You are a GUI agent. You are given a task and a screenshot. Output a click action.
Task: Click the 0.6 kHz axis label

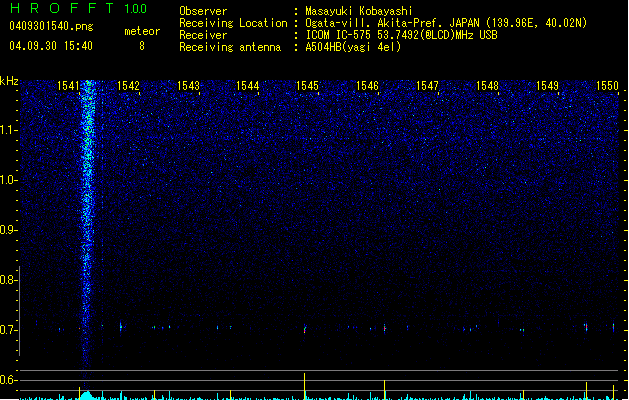click(x=8, y=380)
